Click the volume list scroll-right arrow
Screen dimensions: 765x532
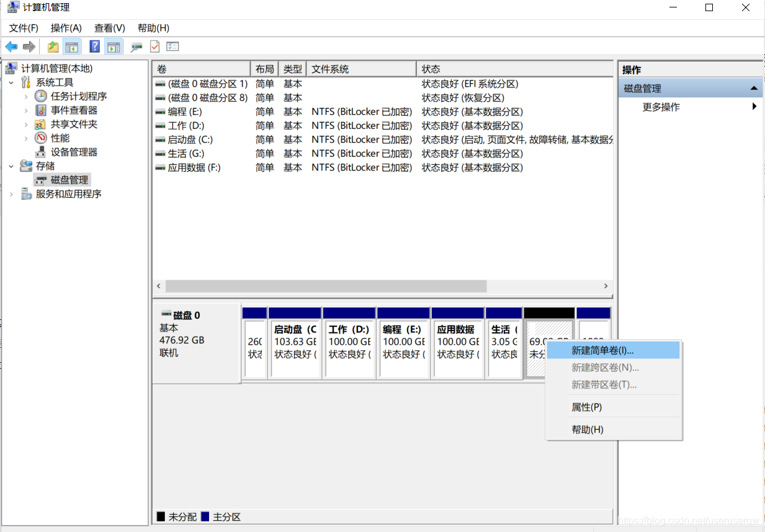point(606,286)
